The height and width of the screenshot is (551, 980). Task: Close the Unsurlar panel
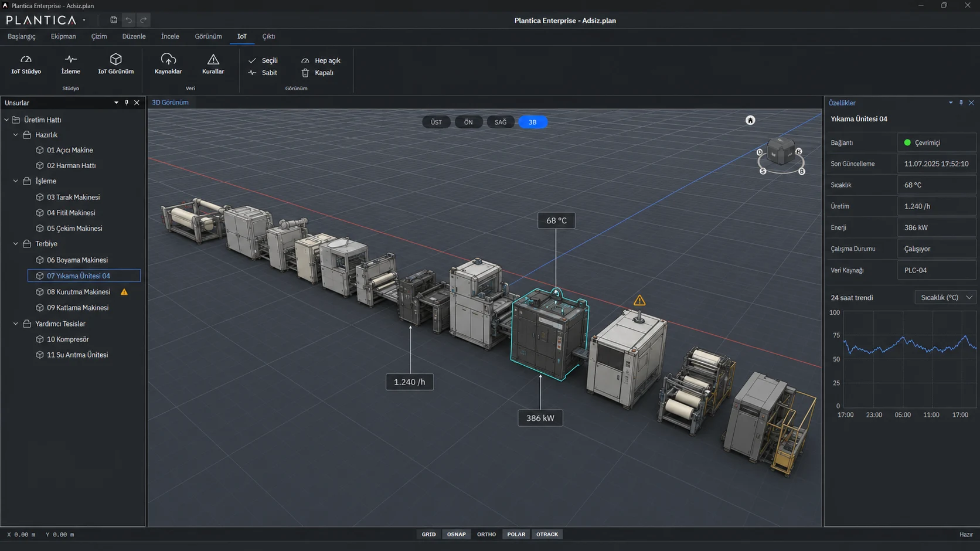pyautogui.click(x=137, y=103)
